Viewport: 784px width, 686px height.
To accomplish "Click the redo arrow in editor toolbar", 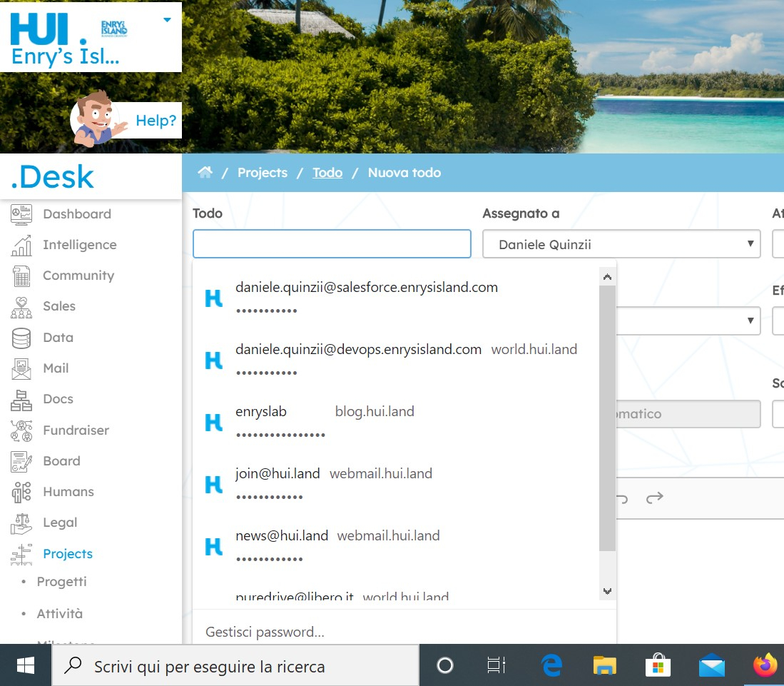I will (x=654, y=498).
